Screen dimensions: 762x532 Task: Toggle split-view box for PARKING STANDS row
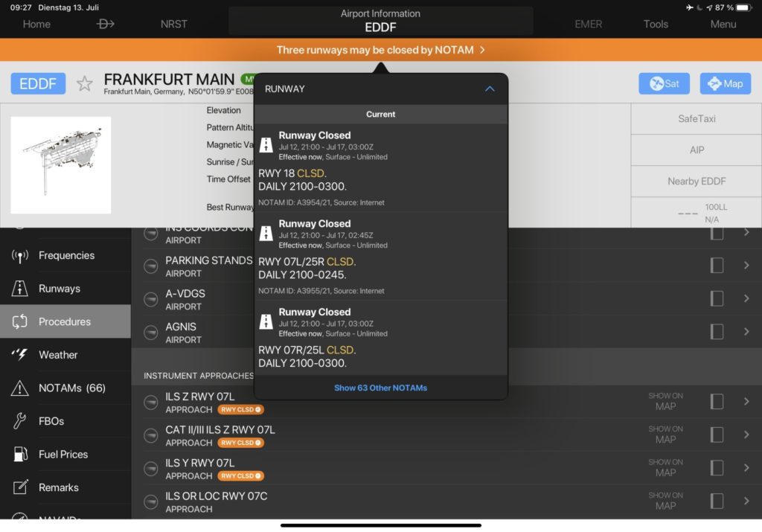717,266
